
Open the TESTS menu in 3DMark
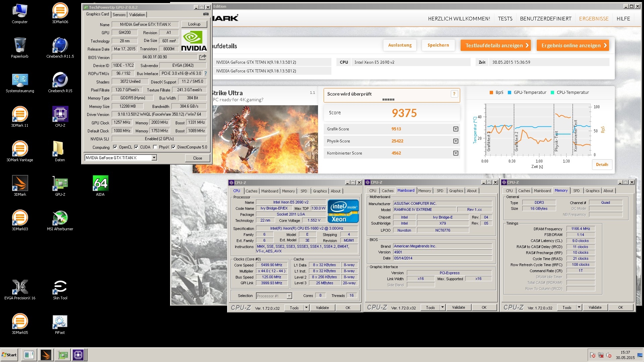pyautogui.click(x=505, y=18)
